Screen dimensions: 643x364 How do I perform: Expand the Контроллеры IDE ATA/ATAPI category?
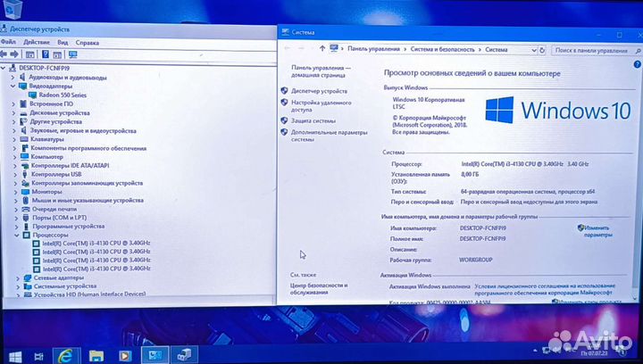15,166
